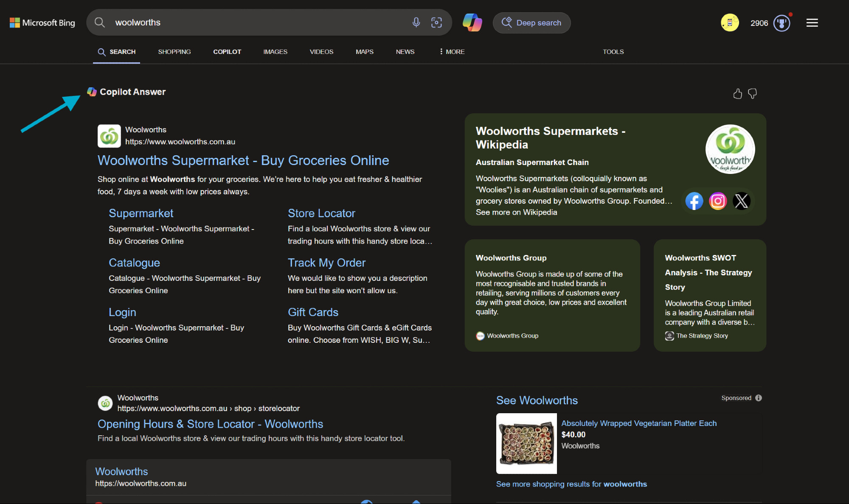Open the Track My Order sitelink
This screenshot has height=504, width=849.
326,263
